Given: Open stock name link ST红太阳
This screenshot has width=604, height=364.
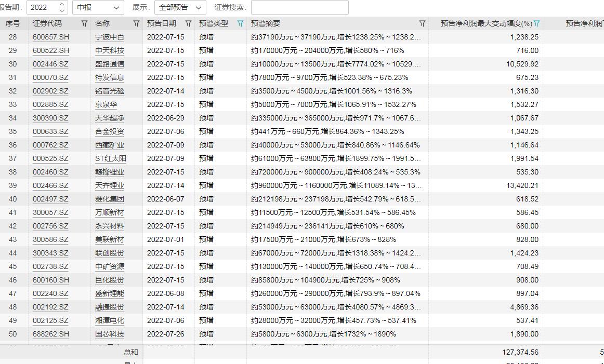Looking at the screenshot, I should click(x=111, y=158).
